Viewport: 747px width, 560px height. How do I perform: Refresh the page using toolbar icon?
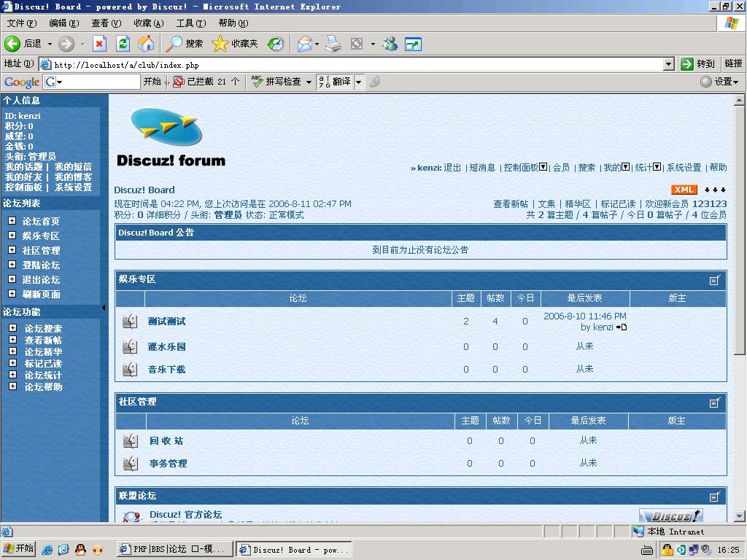point(123,44)
